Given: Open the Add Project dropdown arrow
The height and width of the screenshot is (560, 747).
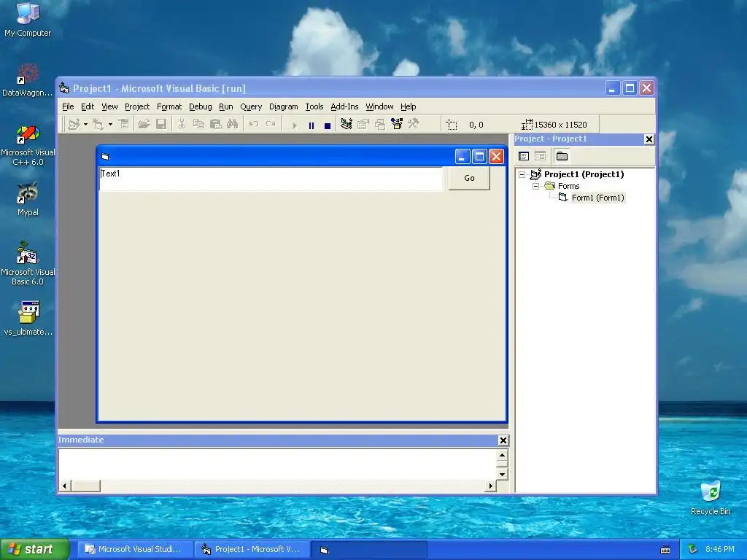Looking at the screenshot, I should (86, 125).
